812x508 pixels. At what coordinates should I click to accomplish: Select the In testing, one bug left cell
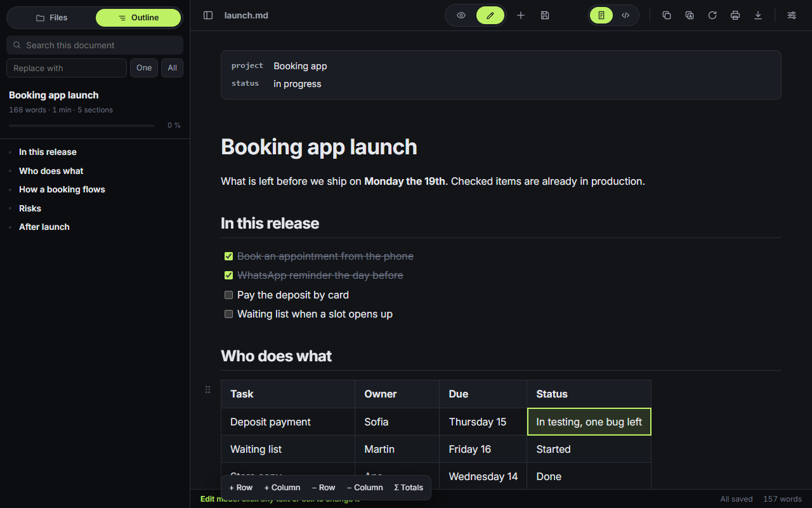[x=589, y=422]
